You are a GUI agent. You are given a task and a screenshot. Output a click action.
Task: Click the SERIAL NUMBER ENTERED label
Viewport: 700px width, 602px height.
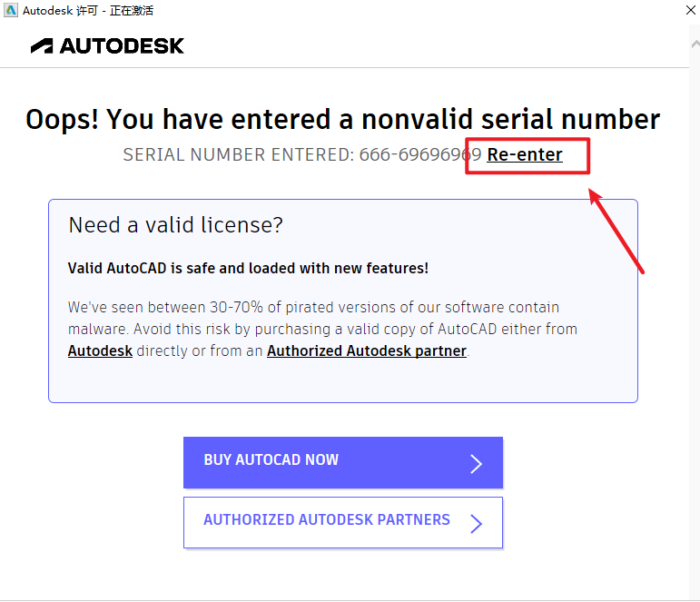coord(238,155)
